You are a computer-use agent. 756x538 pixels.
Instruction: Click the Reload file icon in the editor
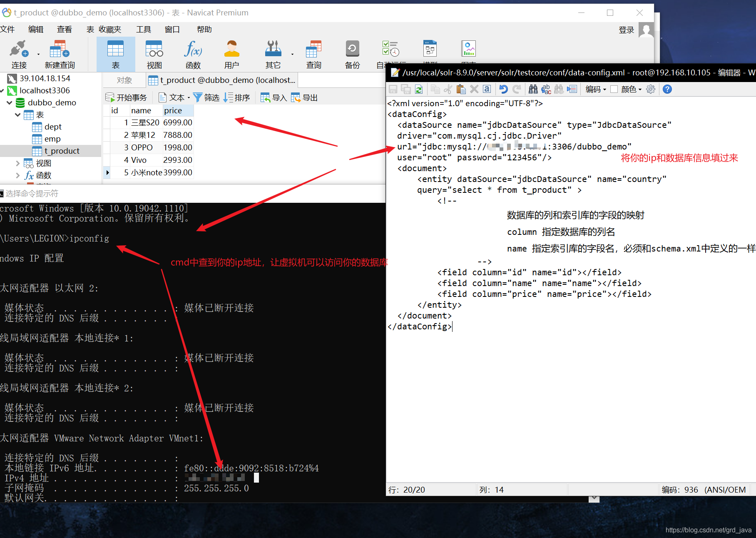(419, 89)
